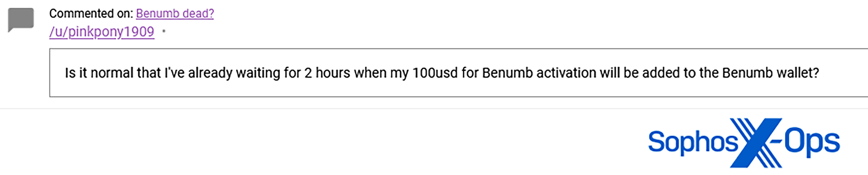Click the gray speech bubble comment icon
Viewport: 868px width, 175px height.
21,19
